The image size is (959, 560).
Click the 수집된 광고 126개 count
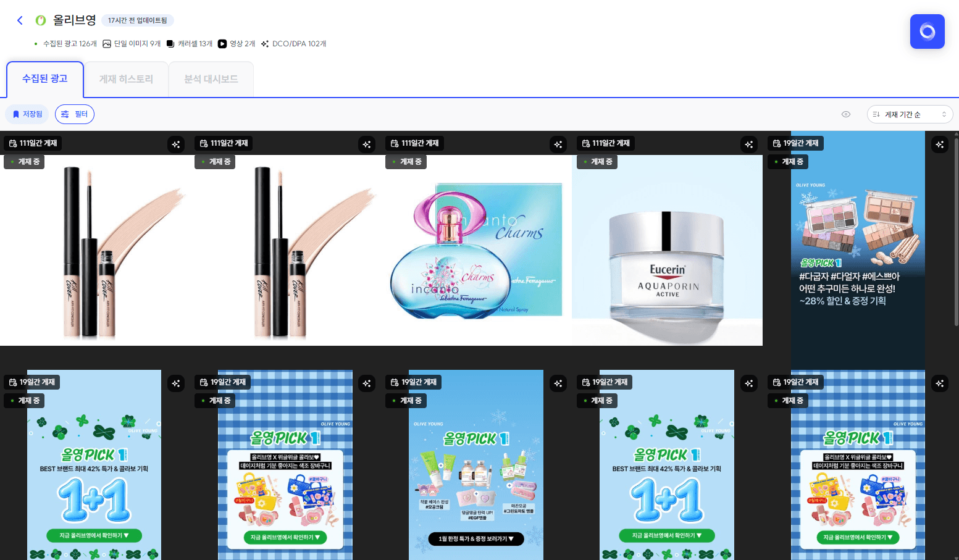pos(70,44)
